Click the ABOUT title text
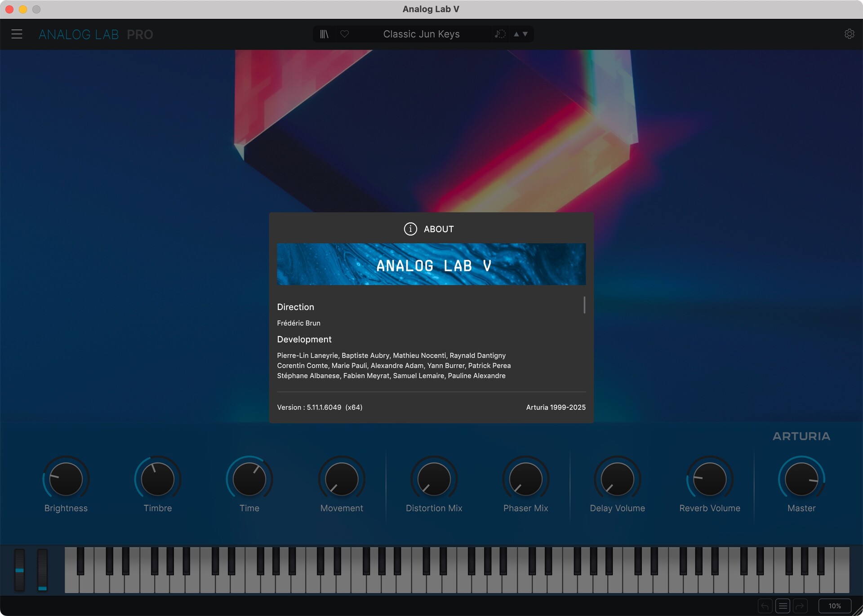The image size is (863, 616). pos(439,229)
